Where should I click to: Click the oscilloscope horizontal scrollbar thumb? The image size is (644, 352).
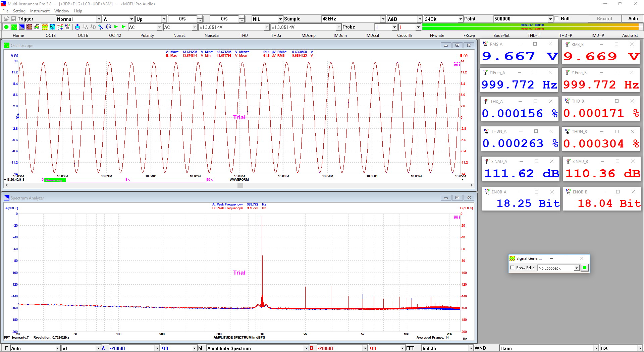(240, 185)
